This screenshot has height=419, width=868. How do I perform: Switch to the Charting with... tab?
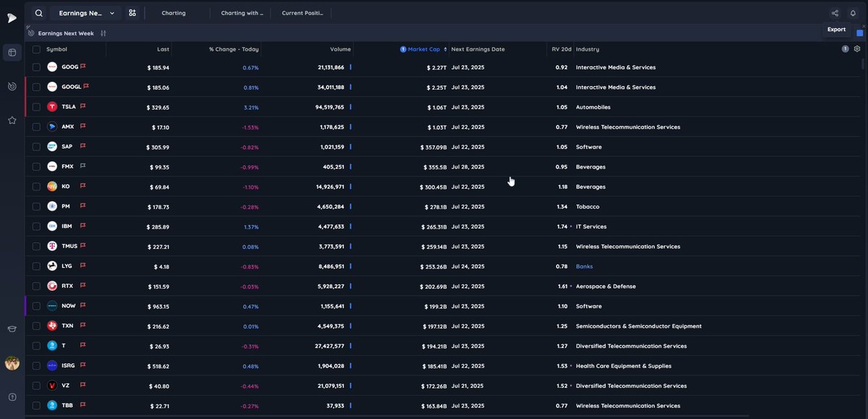(x=242, y=13)
